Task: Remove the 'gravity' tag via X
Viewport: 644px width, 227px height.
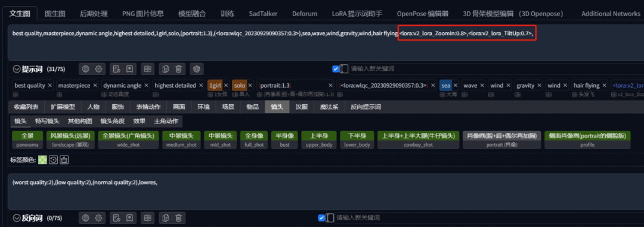Action: [540, 86]
